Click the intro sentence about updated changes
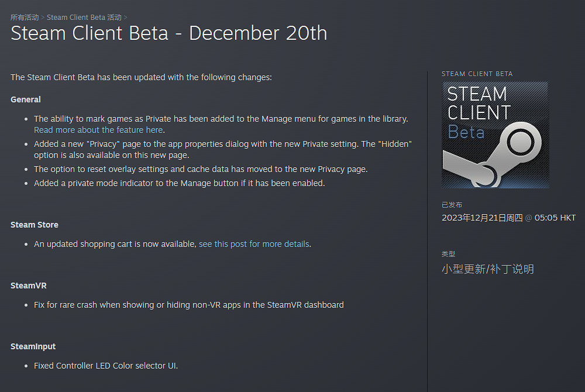Viewport: 585px width, 392px height. (x=141, y=77)
